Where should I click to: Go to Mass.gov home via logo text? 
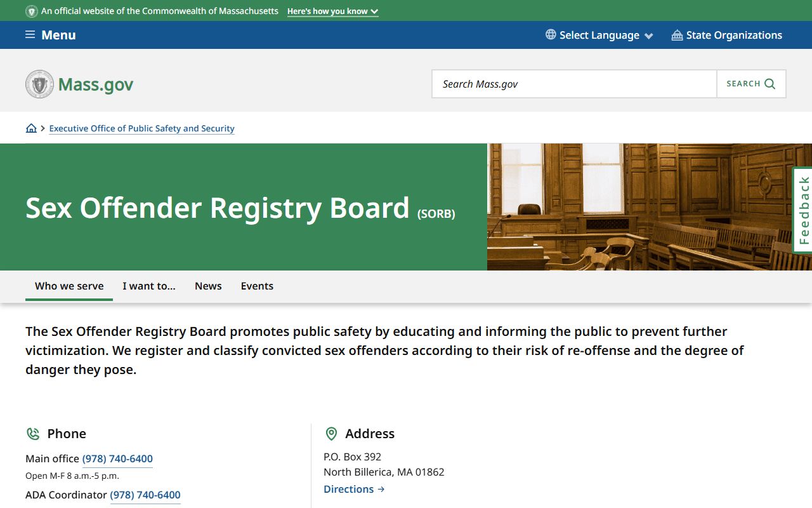point(96,84)
